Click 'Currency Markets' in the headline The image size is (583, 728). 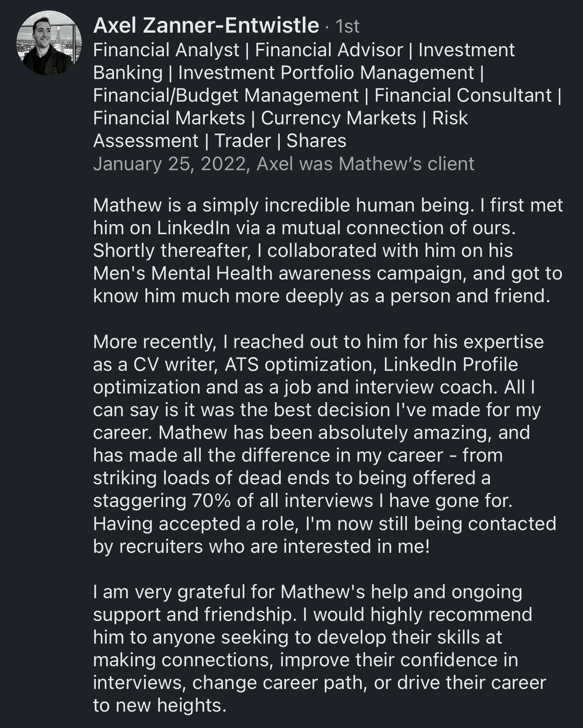point(338,118)
